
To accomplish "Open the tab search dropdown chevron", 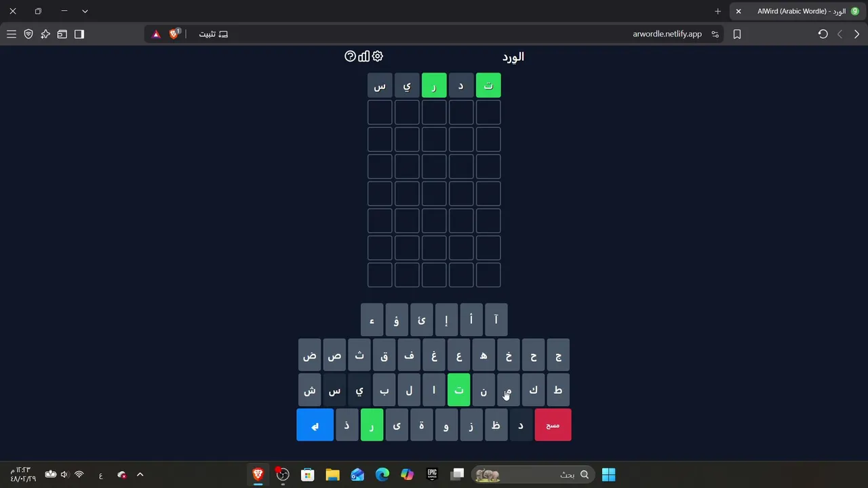I will [x=85, y=12].
